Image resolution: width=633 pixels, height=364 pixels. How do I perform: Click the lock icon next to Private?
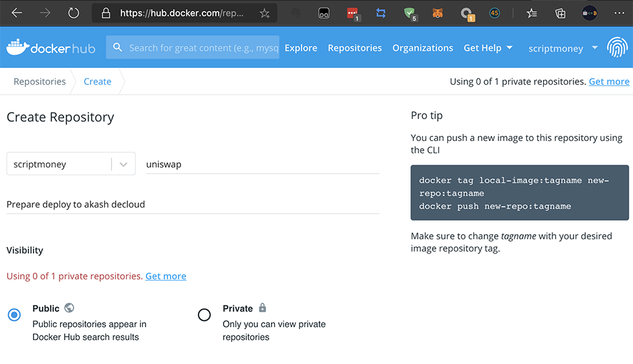coord(263,308)
